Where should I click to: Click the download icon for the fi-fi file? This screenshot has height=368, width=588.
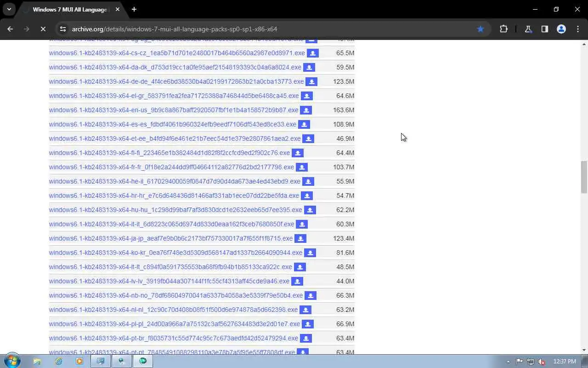[298, 153]
